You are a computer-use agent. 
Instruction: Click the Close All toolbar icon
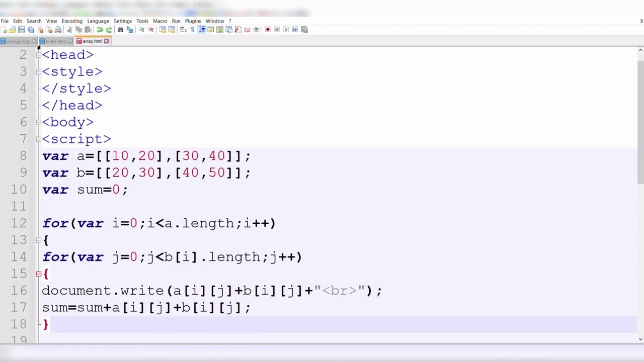49,30
